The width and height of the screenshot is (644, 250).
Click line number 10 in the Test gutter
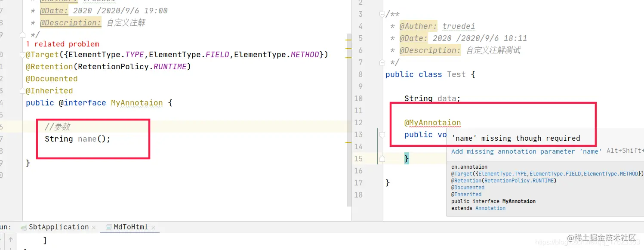coord(358,99)
